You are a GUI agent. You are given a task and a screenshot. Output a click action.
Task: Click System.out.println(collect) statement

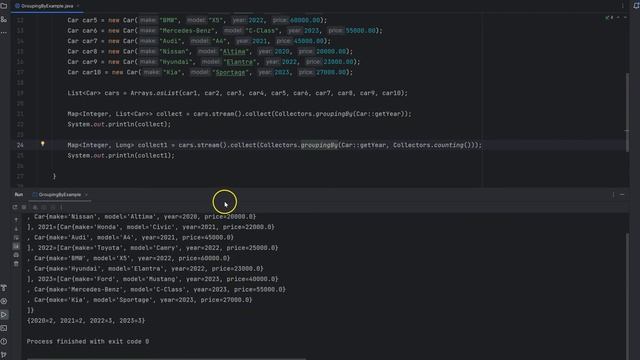119,124
